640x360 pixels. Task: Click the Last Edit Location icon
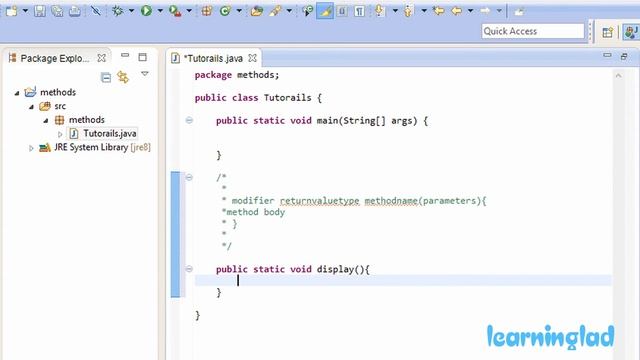coord(439,11)
